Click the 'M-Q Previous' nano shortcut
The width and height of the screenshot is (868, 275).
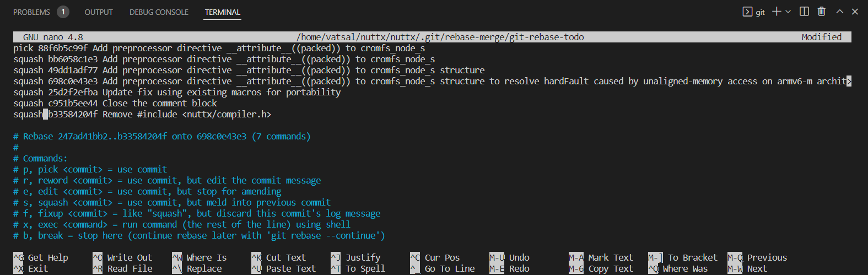pyautogui.click(x=757, y=257)
